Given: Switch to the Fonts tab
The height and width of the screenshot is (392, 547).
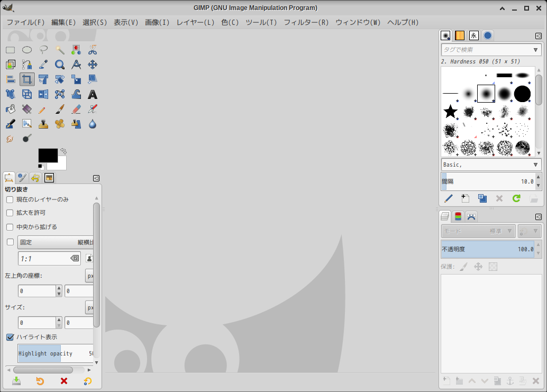Looking at the screenshot, I should pos(473,35).
